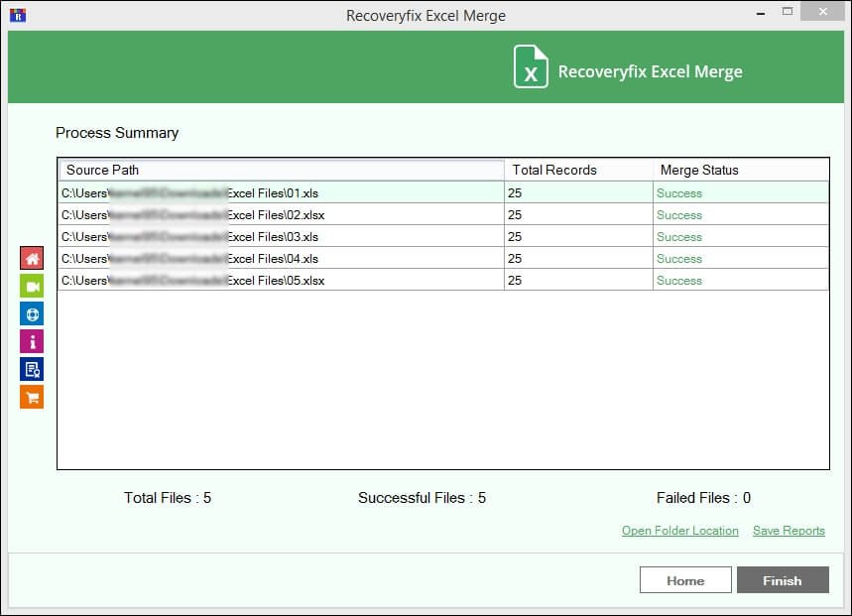The image size is (852, 616).
Task: Open the orange shopping cart icon
Action: 32,397
